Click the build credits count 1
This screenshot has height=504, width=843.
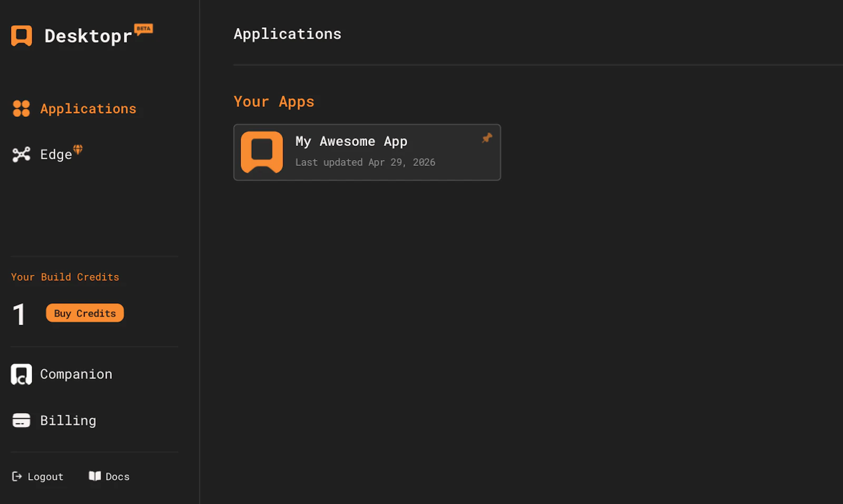[x=19, y=315]
